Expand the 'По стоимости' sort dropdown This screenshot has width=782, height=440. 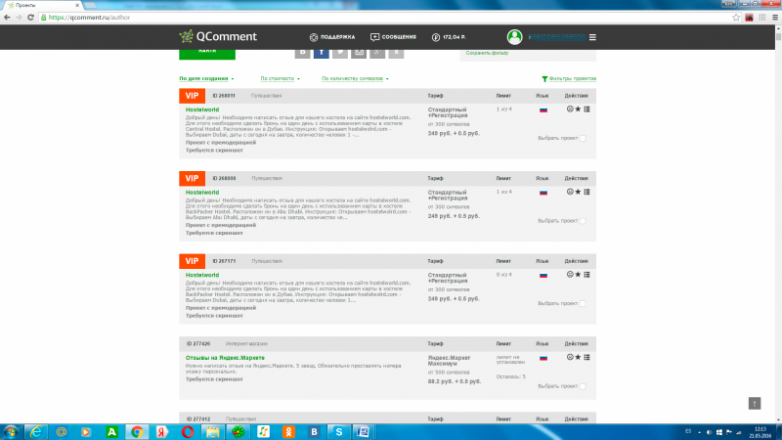[x=280, y=78]
